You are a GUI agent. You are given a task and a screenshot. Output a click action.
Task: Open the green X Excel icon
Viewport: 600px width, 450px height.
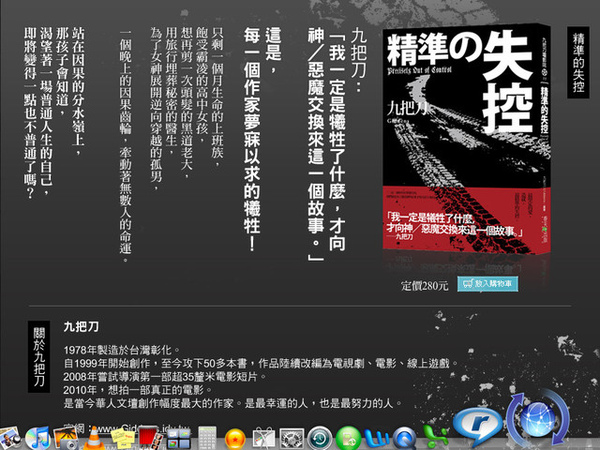435,437
